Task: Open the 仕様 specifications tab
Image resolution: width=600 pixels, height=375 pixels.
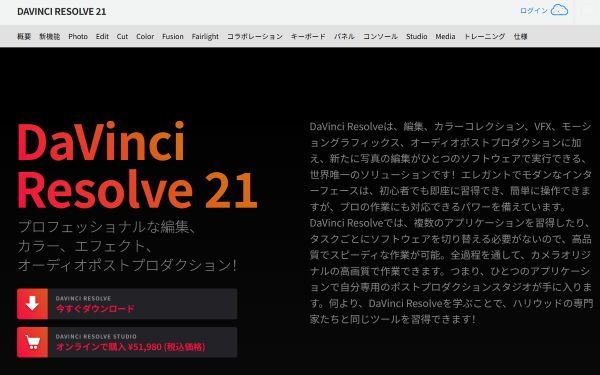Action: click(520, 36)
